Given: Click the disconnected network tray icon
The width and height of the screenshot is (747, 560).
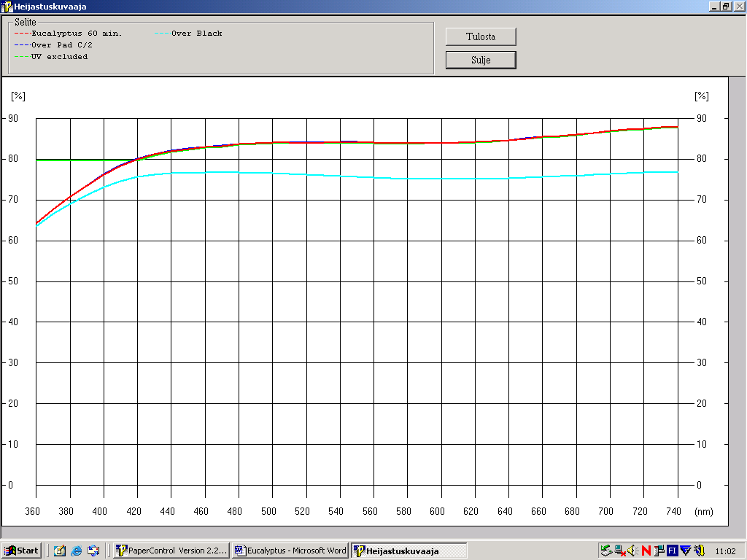Looking at the screenshot, I should pyautogui.click(x=620, y=551).
